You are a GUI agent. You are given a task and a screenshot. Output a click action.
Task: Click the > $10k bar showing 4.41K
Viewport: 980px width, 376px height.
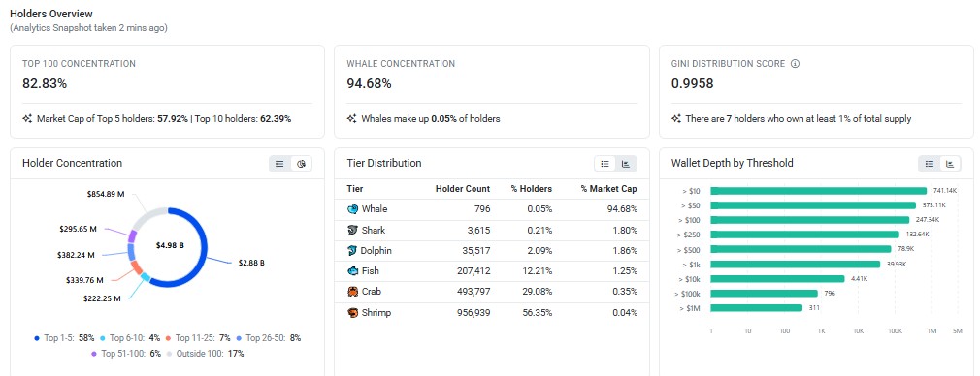tap(777, 278)
